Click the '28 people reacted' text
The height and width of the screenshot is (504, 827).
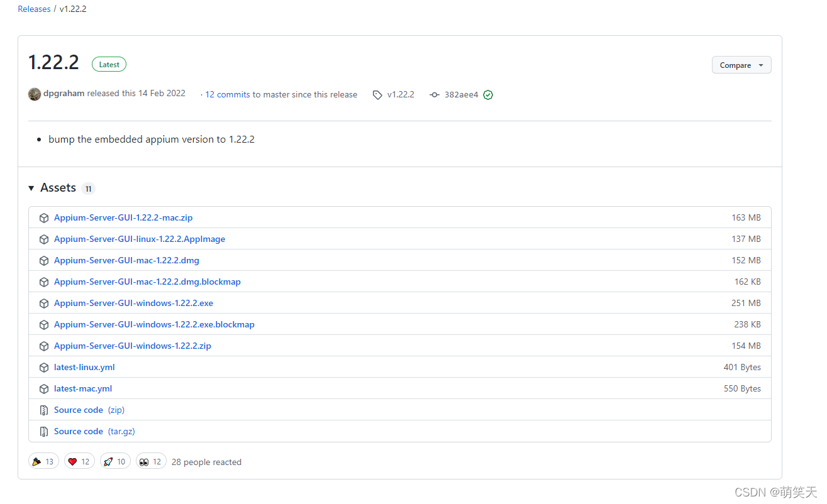[206, 462]
